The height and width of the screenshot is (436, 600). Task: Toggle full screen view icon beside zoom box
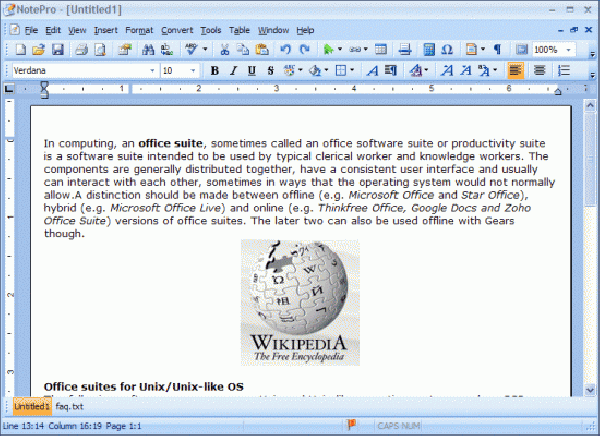click(522, 49)
